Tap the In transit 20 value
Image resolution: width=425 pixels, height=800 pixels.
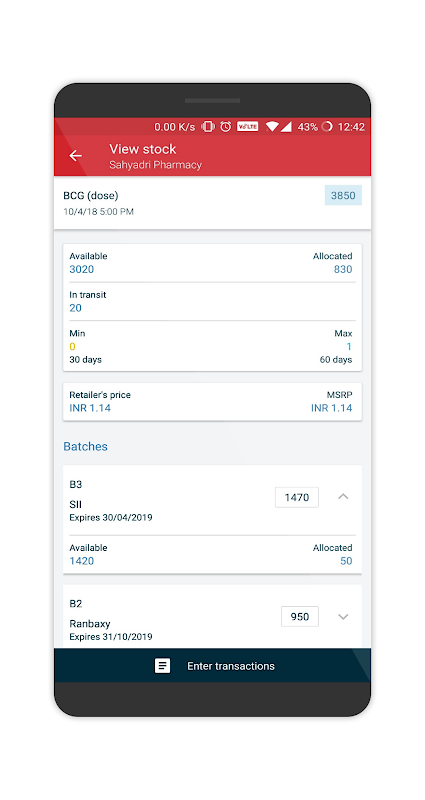76,308
